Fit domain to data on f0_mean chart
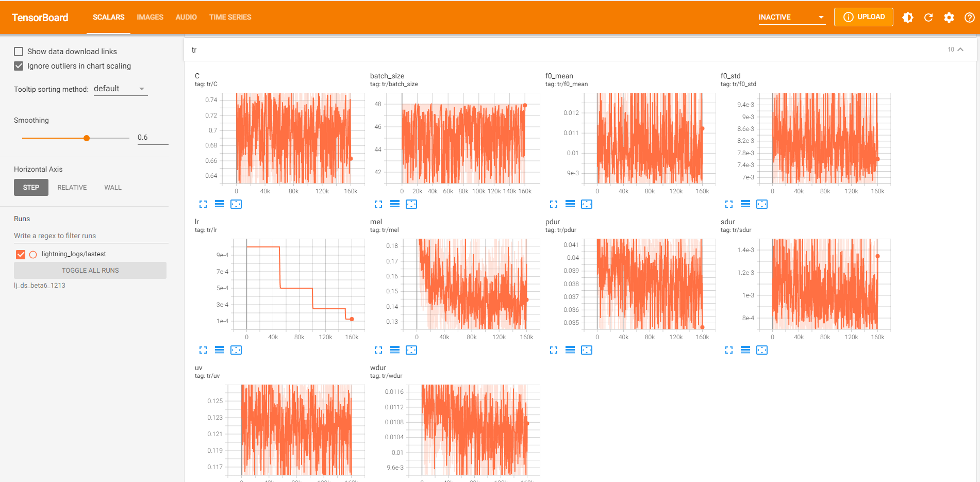980x482 pixels. [587, 204]
